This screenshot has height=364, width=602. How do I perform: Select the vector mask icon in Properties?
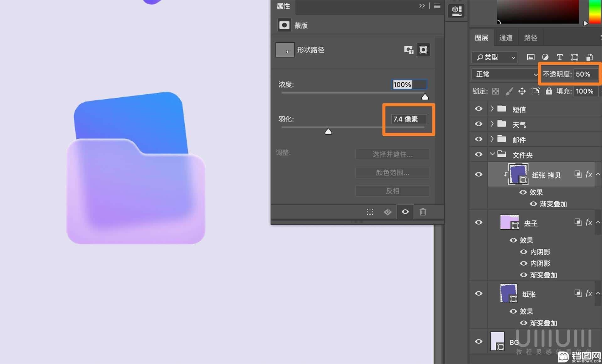(x=423, y=50)
